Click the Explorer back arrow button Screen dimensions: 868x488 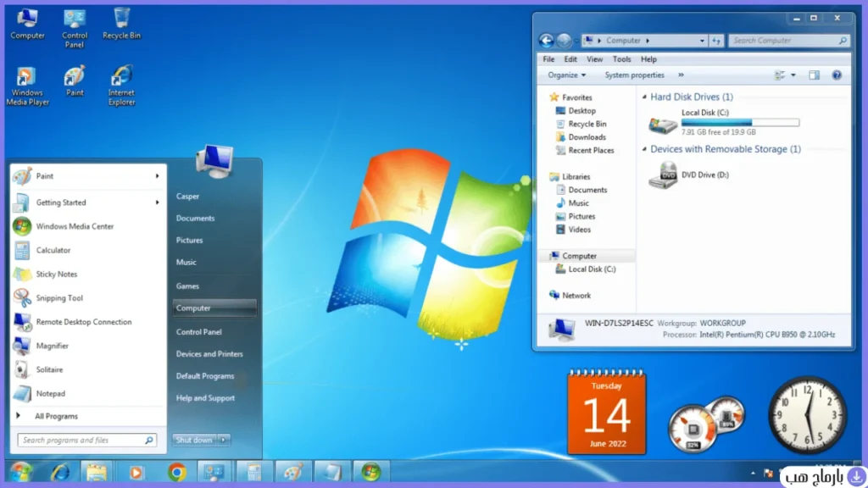(547, 41)
